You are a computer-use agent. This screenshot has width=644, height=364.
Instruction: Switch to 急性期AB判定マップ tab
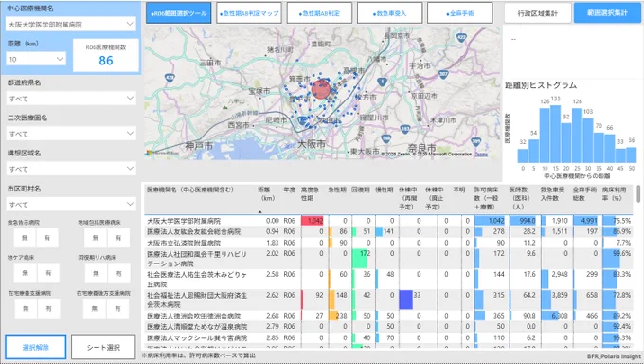(x=249, y=13)
